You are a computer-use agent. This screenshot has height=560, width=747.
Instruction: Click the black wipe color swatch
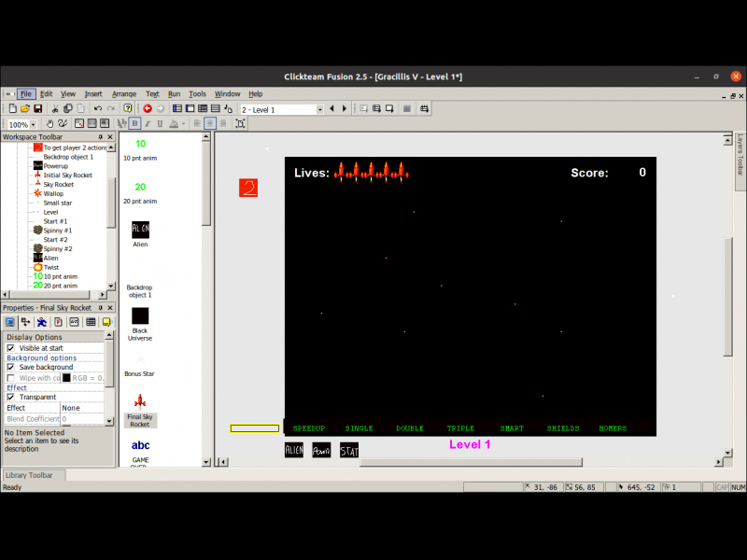pyautogui.click(x=66, y=378)
